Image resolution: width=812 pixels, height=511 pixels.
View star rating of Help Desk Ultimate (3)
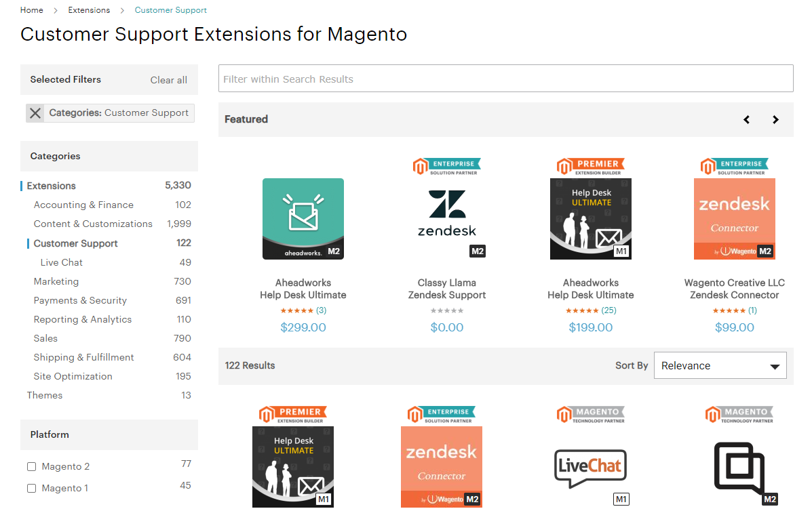point(296,311)
